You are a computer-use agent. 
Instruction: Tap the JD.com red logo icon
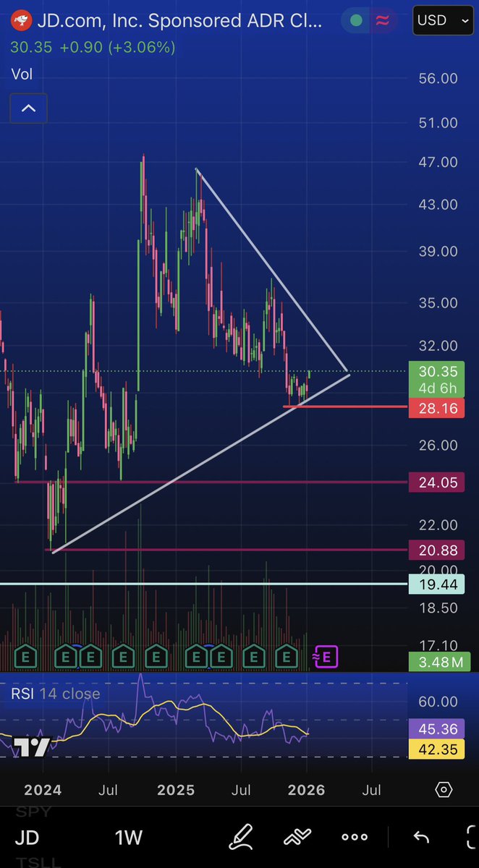click(22, 22)
